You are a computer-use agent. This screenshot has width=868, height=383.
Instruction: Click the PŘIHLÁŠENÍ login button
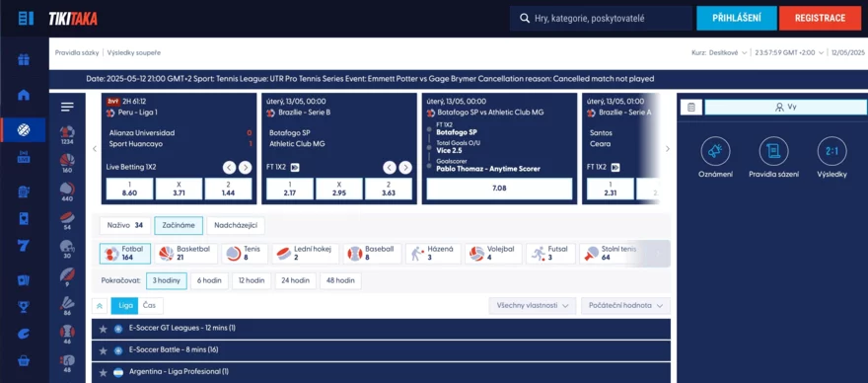[x=736, y=19]
